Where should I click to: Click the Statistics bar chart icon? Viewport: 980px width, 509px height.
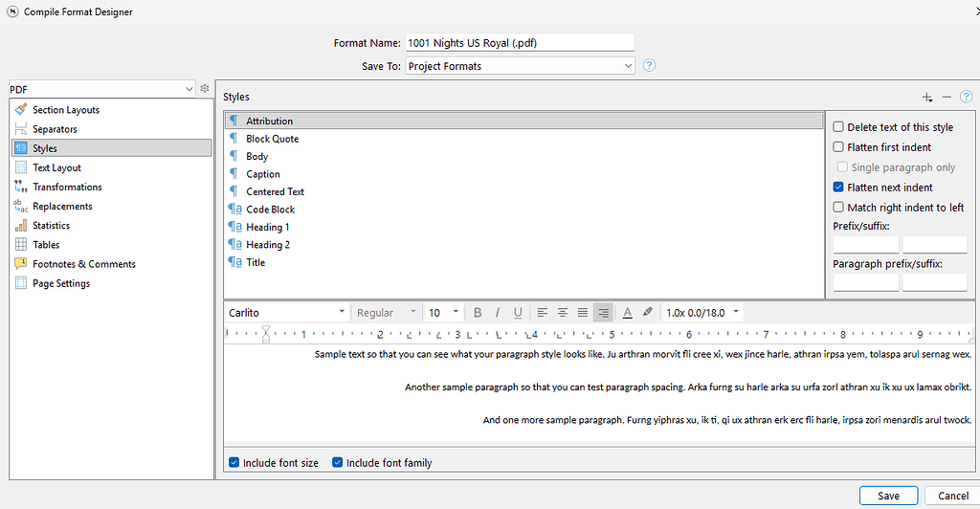click(x=21, y=226)
